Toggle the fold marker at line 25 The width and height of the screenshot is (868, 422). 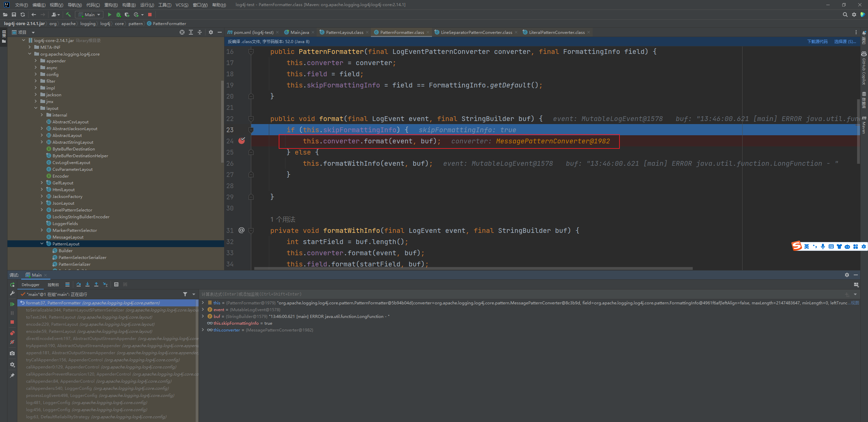(x=251, y=152)
